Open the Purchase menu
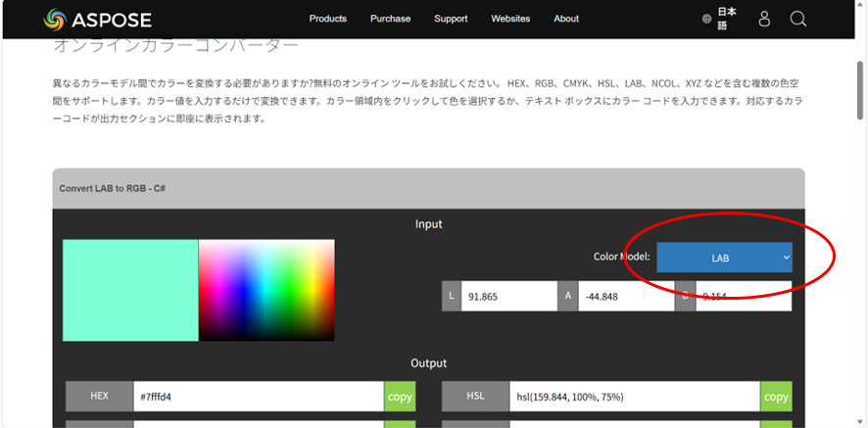The image size is (868, 428). 390,19
